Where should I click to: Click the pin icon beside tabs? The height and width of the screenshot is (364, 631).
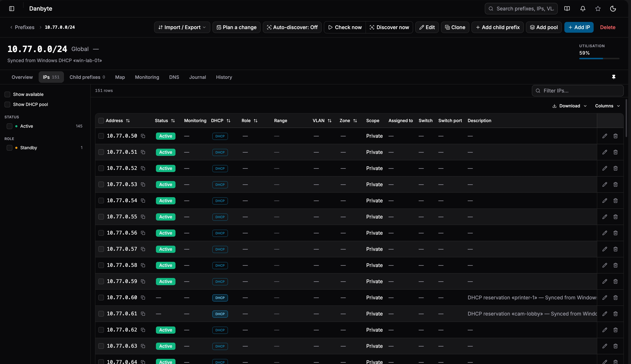pyautogui.click(x=614, y=77)
